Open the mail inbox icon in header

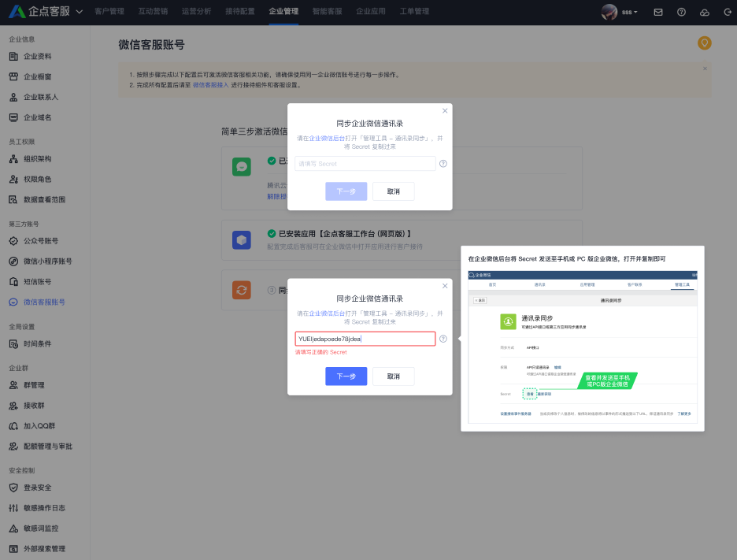[x=658, y=13]
